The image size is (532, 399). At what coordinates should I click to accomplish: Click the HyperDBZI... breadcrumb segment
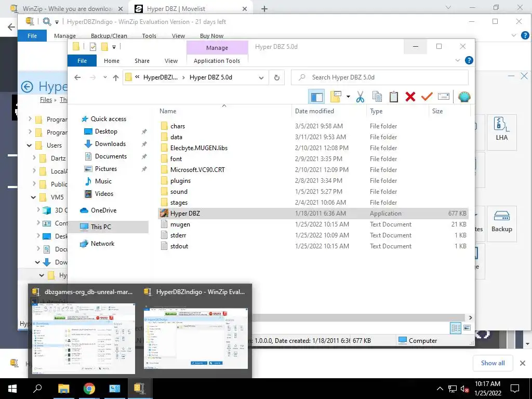(x=160, y=77)
